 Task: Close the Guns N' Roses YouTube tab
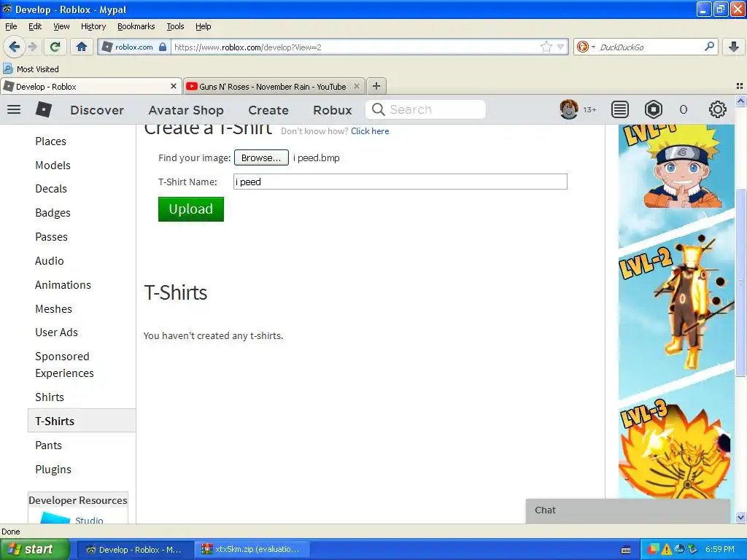point(356,86)
